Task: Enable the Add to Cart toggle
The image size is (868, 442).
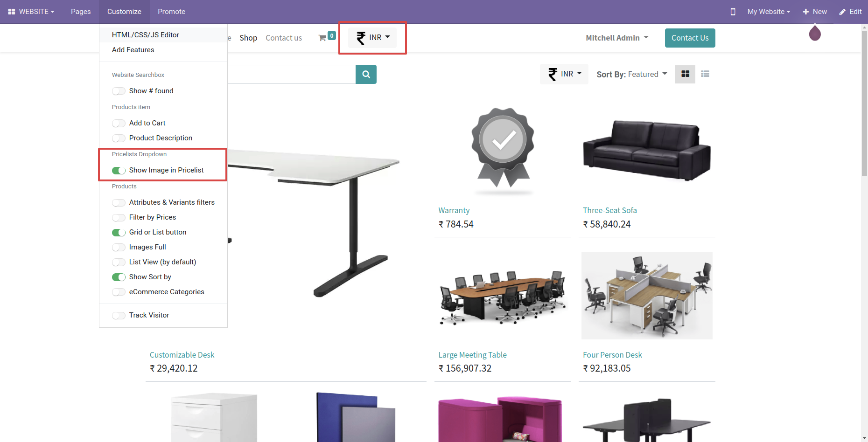Action: pyautogui.click(x=119, y=123)
